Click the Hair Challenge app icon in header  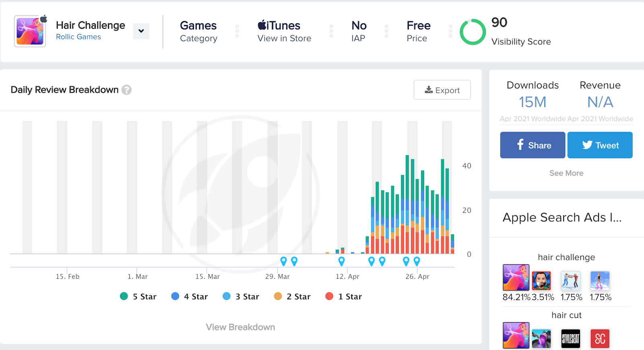30,31
